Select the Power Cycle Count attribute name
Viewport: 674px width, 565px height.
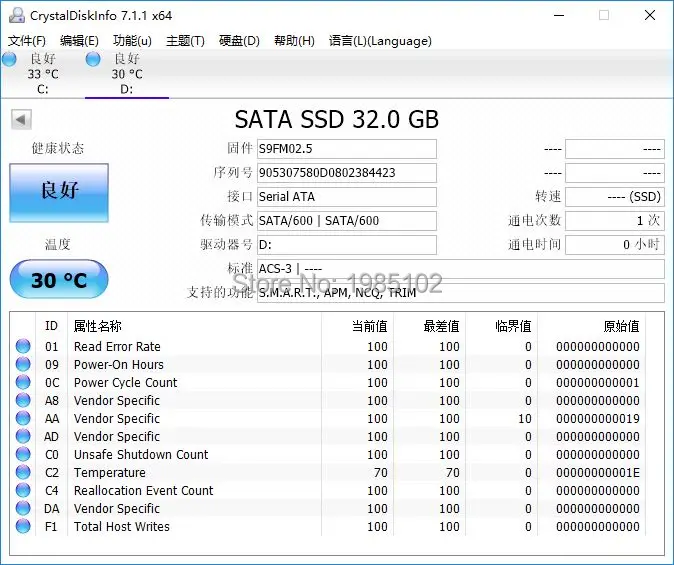[x=126, y=382]
